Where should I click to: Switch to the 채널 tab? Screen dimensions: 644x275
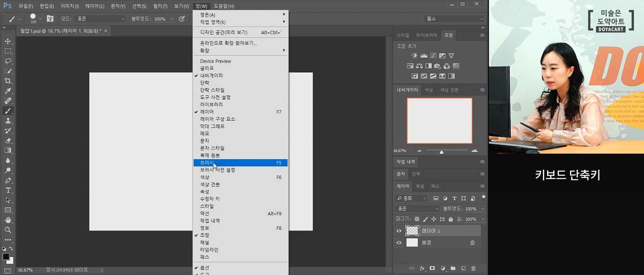pos(420,186)
